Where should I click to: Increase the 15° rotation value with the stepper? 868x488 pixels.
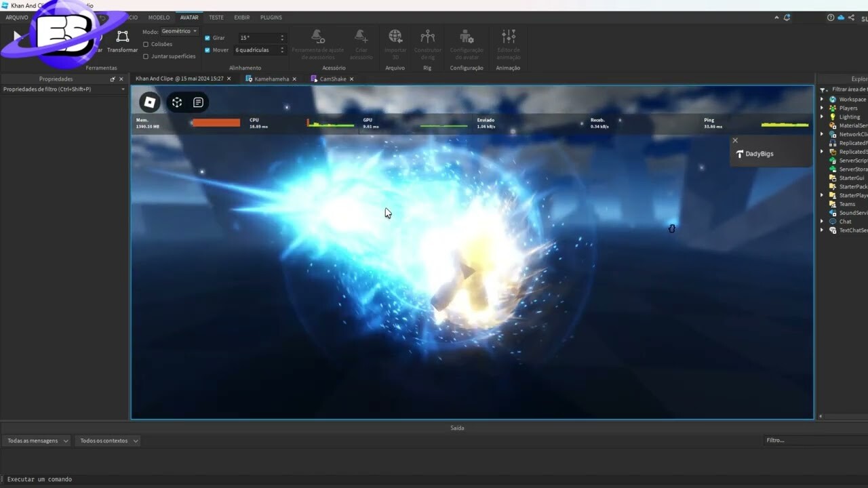[x=283, y=34]
